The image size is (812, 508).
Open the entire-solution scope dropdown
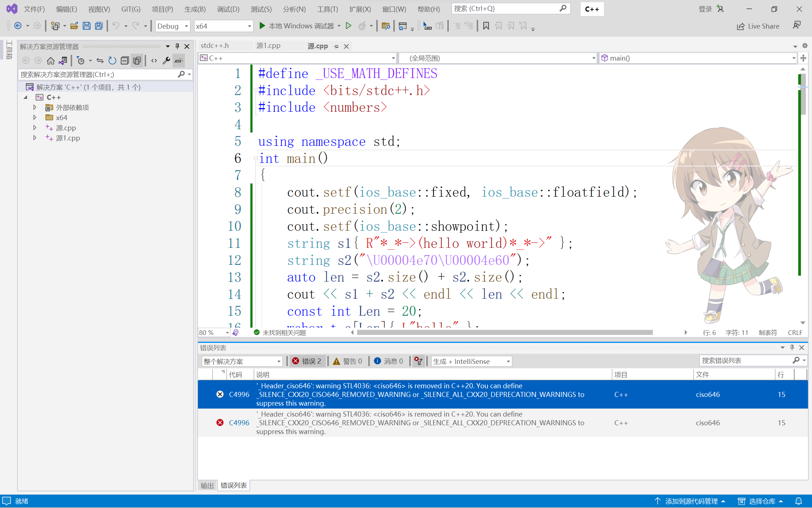coord(242,361)
